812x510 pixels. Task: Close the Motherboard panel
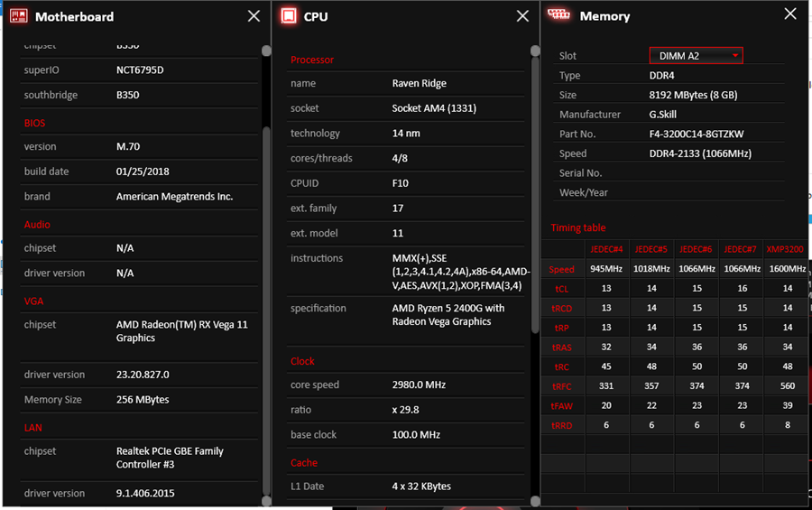pyautogui.click(x=254, y=16)
